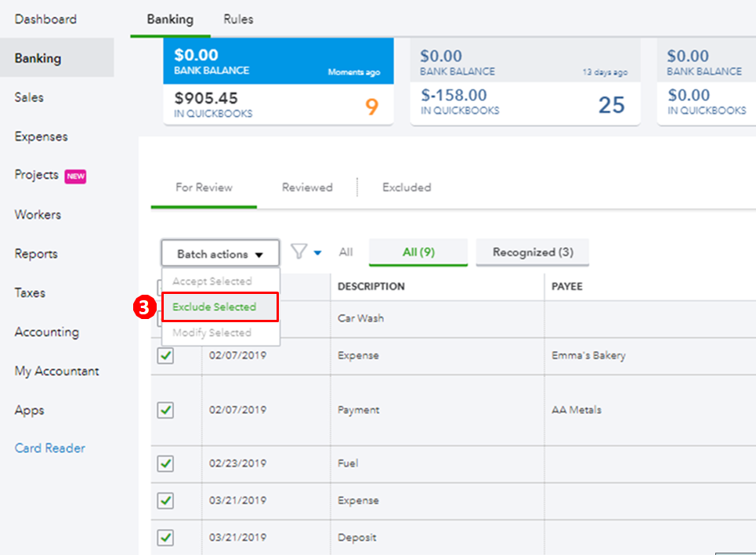This screenshot has width=756, height=555.
Task: Expand the Batch actions dropdown
Action: coord(220,254)
